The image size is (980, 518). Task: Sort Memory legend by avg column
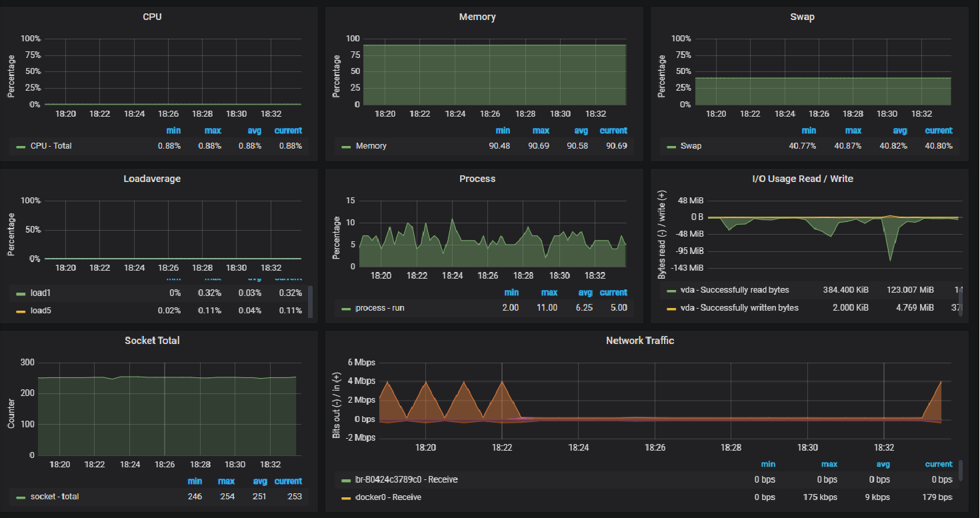coord(580,131)
